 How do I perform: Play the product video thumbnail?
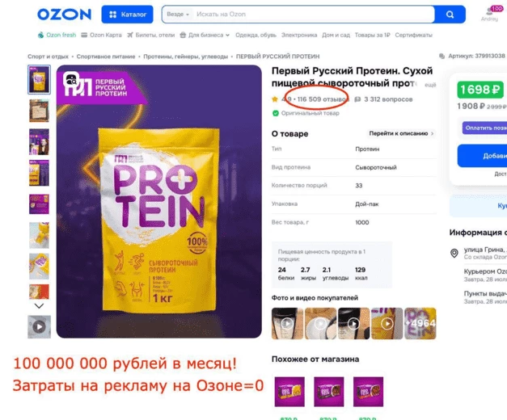[x=39, y=326]
